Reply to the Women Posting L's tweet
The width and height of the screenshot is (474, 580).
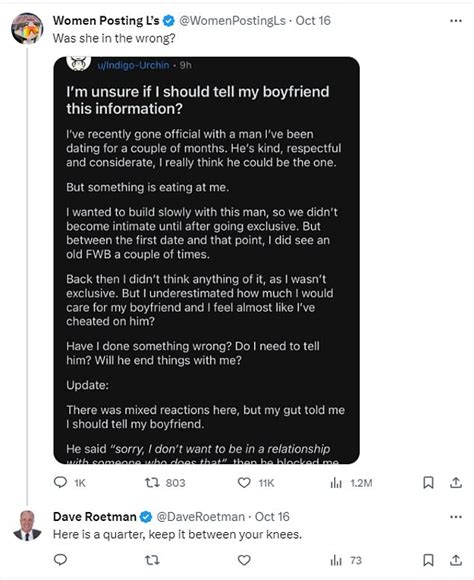click(69, 483)
